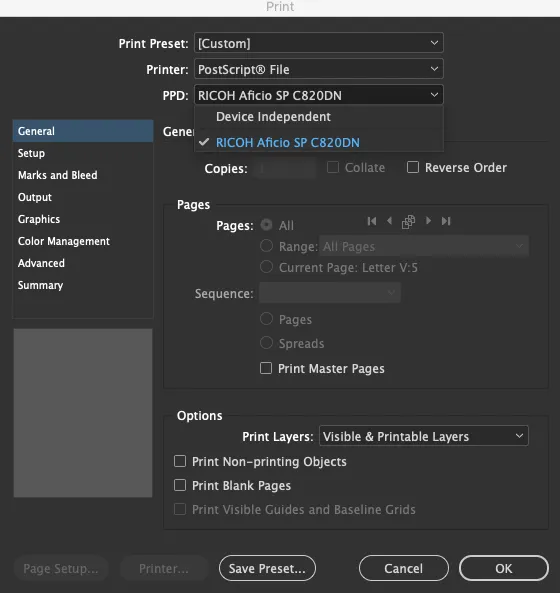Viewport: 560px width, 593px height.
Task: Choose RICOH Aficio SP C820DN option
Action: 319,143
